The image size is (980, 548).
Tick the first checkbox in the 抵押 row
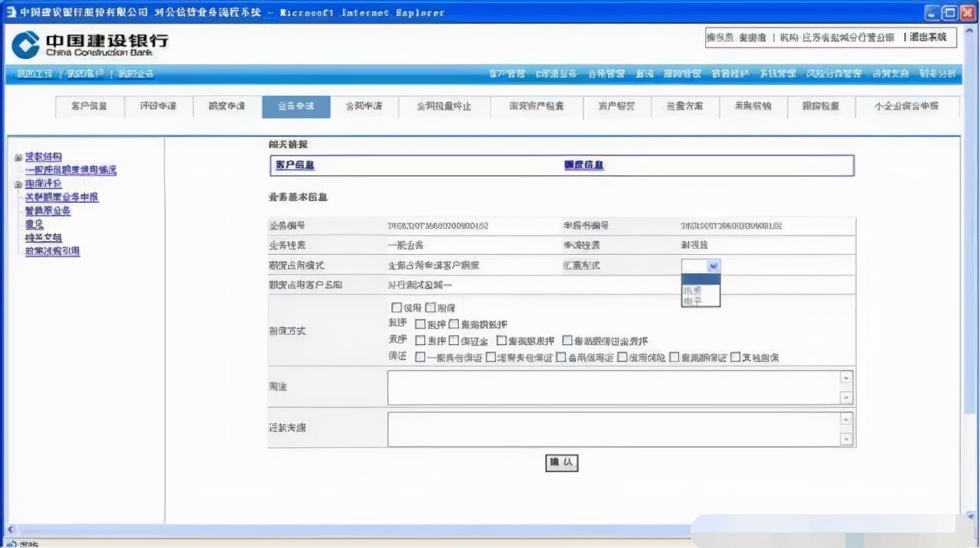coord(420,325)
